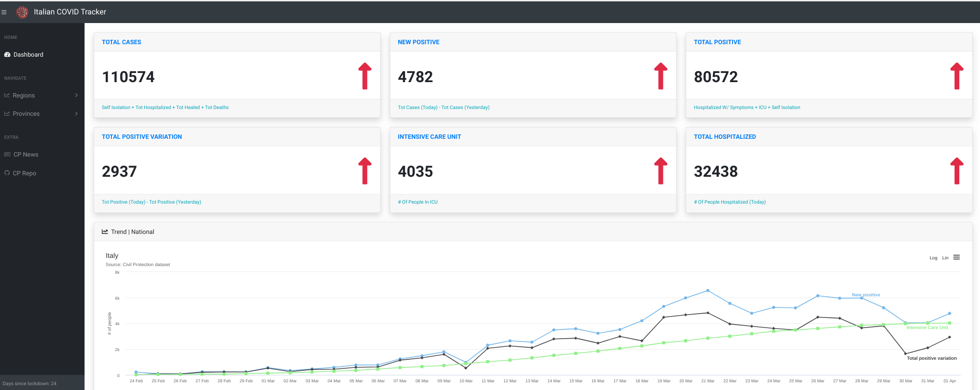The width and height of the screenshot is (980, 390).
Task: Click the Regions chart icon
Action: pos(7,96)
